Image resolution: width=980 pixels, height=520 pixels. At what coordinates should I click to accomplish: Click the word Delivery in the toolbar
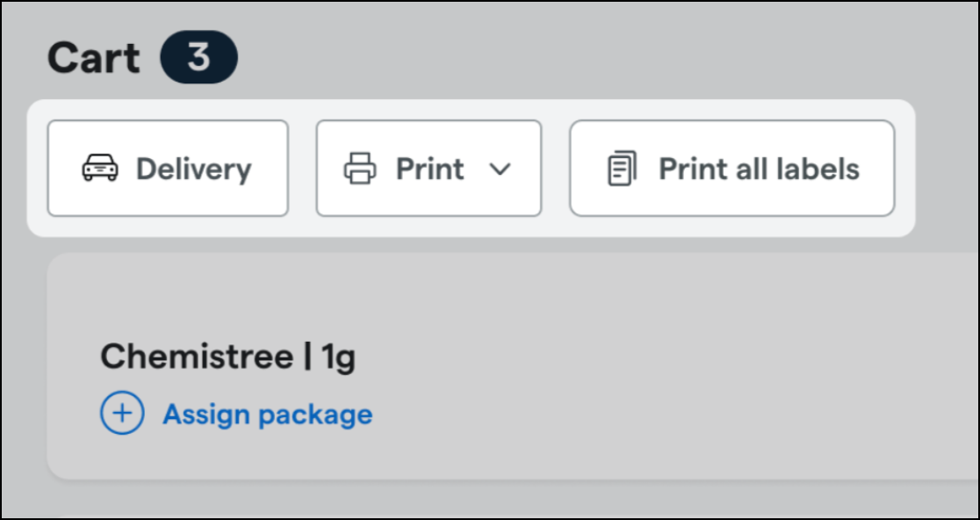[194, 169]
